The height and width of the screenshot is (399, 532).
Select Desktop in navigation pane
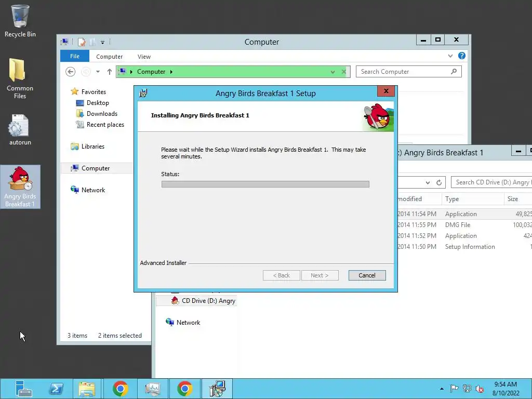(x=98, y=103)
